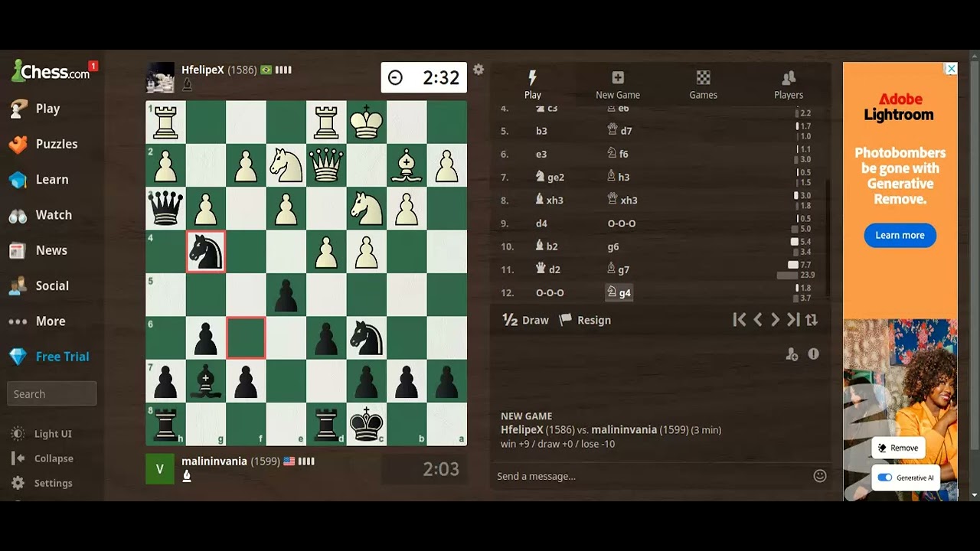980x551 pixels.
Task: Resign the game
Action: click(x=586, y=320)
